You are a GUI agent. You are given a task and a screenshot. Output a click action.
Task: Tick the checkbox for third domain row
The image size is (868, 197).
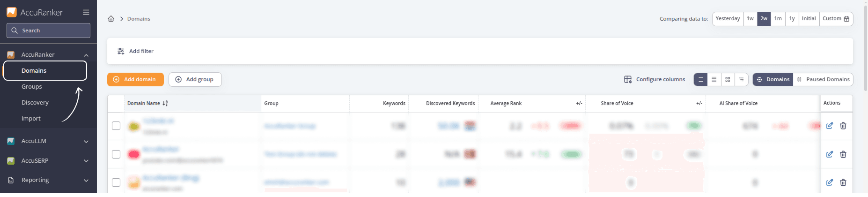pyautogui.click(x=116, y=182)
